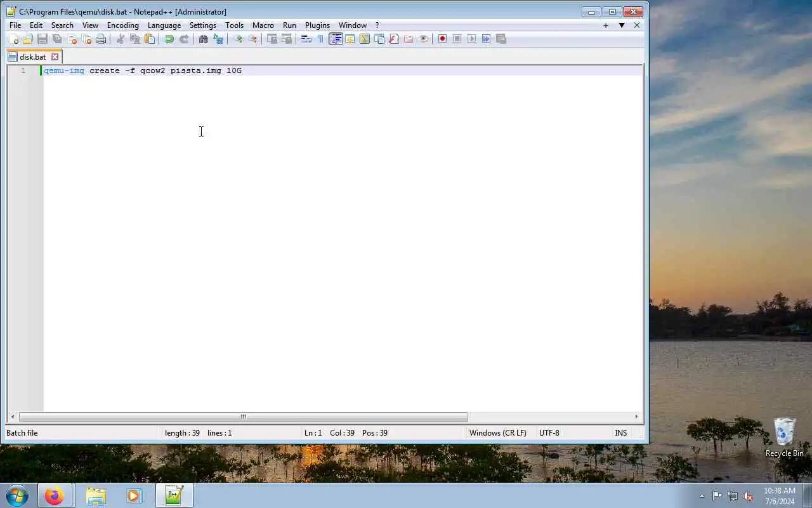Click in line 1 with the qemu-img command

click(x=143, y=70)
